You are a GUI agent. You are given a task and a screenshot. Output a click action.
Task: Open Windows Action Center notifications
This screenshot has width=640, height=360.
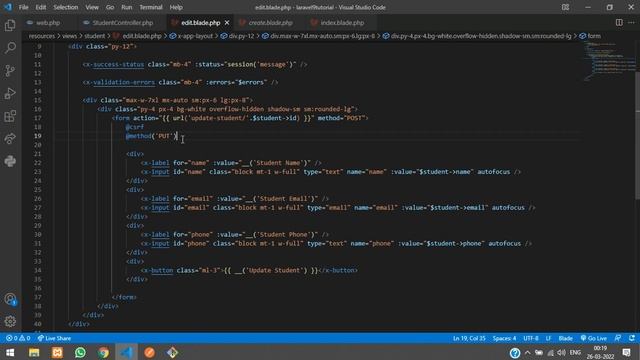click(x=627, y=353)
